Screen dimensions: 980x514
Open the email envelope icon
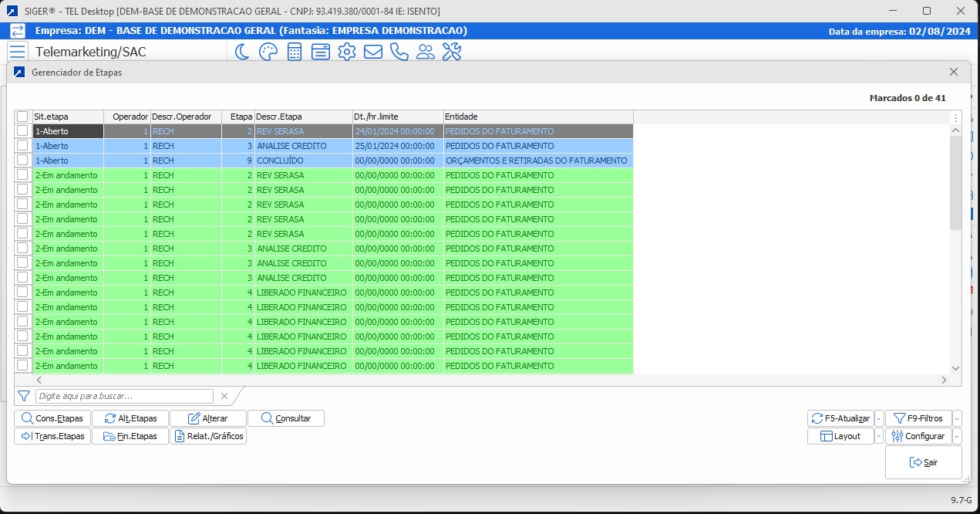[x=373, y=52]
